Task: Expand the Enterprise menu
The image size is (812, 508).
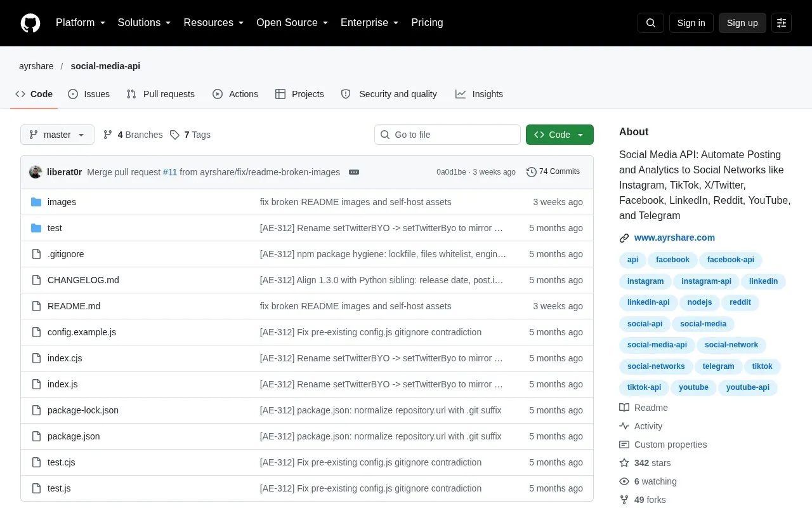Action: pos(370,23)
